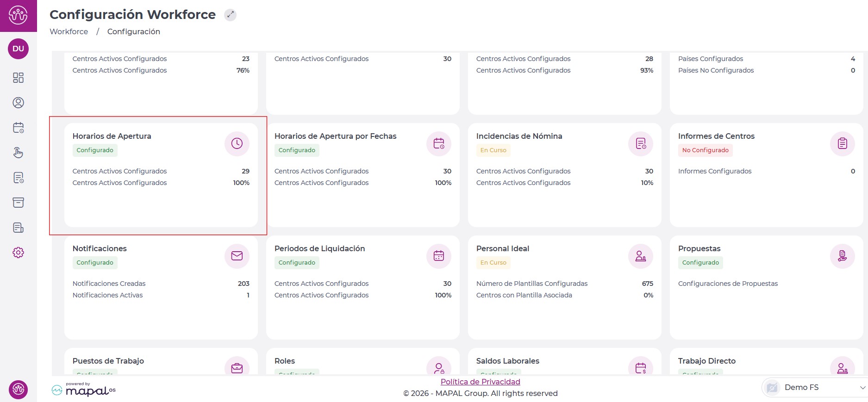Image resolution: width=868 pixels, height=402 pixels.
Task: Click the clock icon on Horarios de Apertura
Action: [x=237, y=143]
